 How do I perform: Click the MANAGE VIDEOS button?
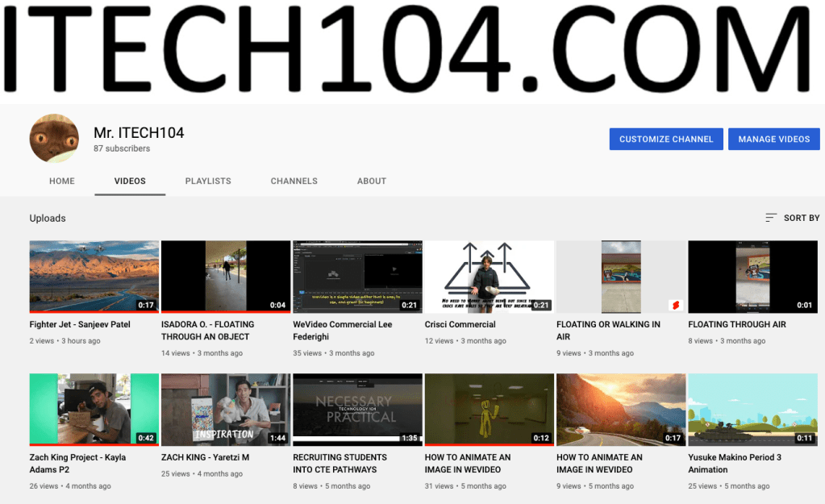point(773,139)
